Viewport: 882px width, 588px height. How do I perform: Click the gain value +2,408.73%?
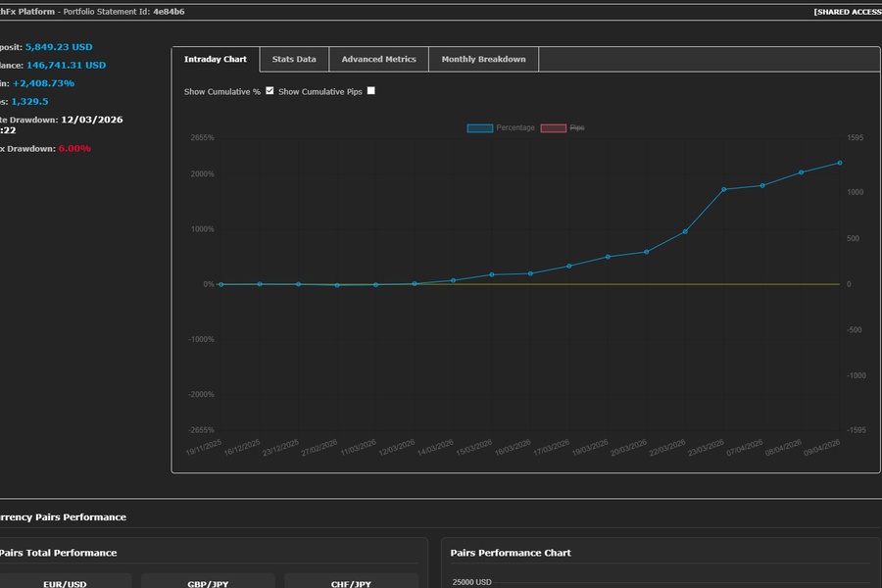click(43, 83)
